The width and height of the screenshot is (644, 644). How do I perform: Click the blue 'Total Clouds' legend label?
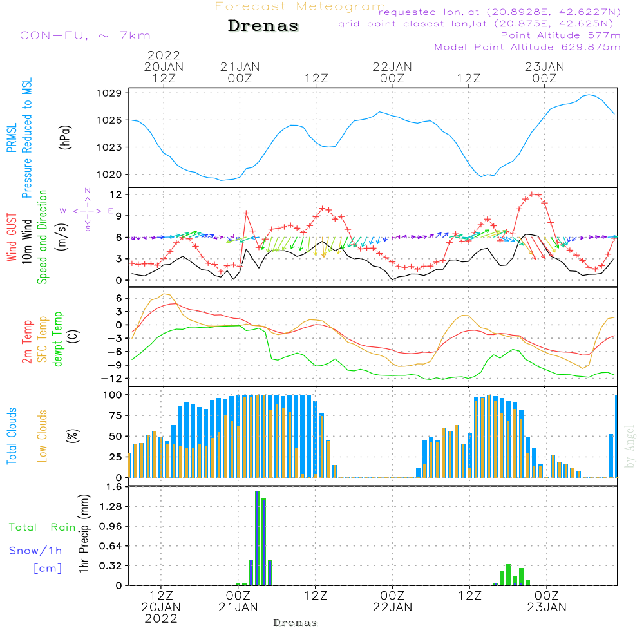(x=12, y=436)
